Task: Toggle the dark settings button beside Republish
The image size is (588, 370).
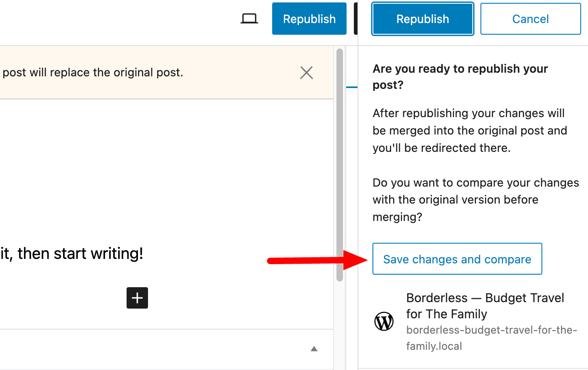Action: pos(355,19)
